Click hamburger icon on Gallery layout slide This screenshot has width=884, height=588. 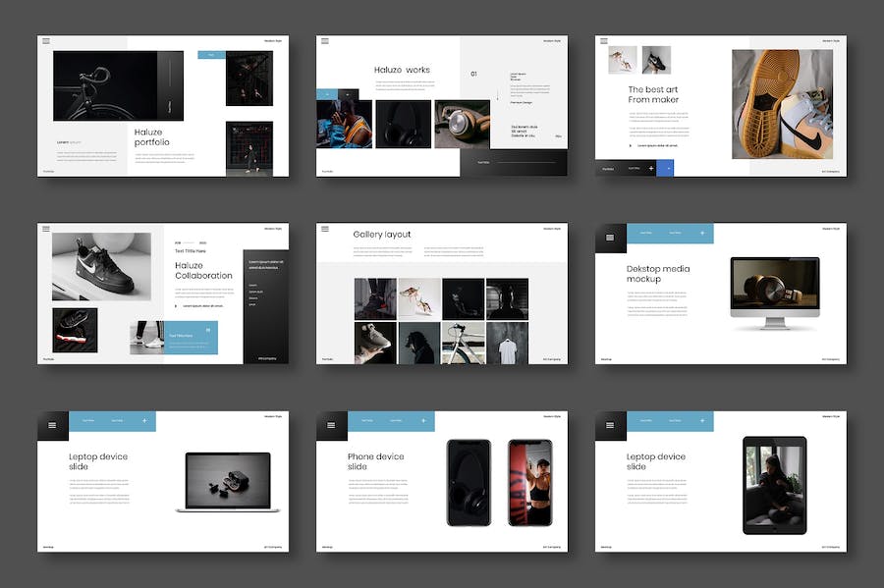point(324,228)
